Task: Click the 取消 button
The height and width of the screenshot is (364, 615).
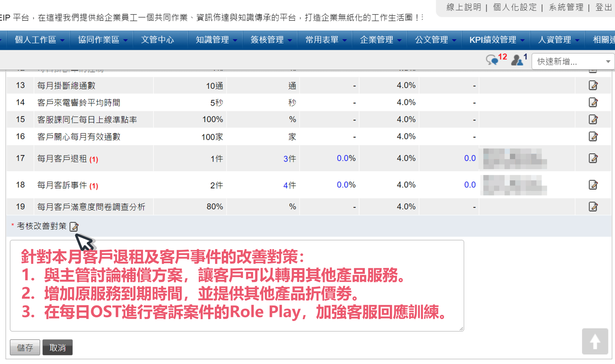Action: (57, 347)
